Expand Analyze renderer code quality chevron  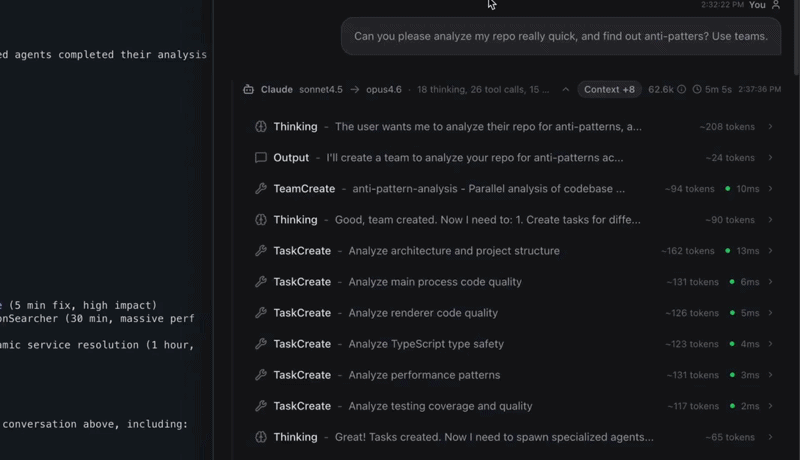click(x=770, y=313)
